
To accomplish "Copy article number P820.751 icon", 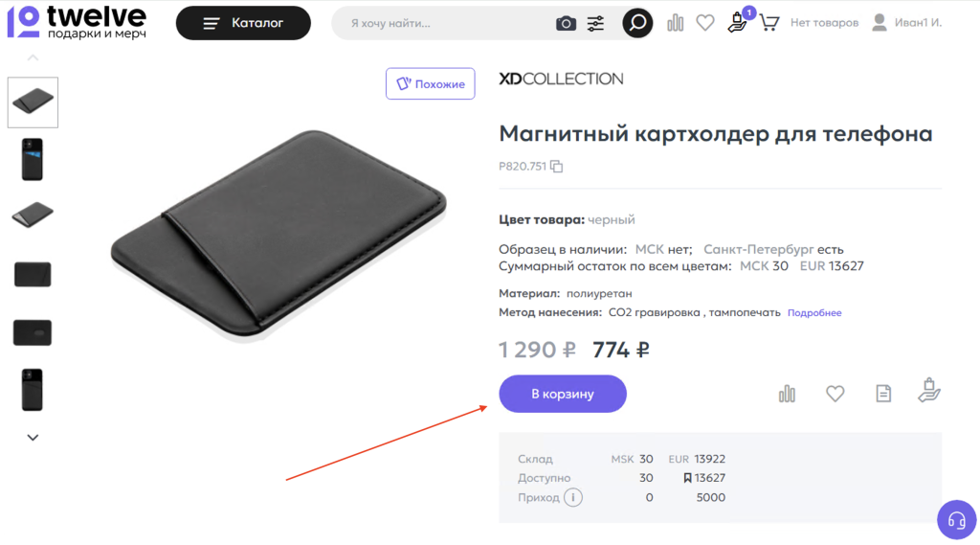I will point(556,167).
